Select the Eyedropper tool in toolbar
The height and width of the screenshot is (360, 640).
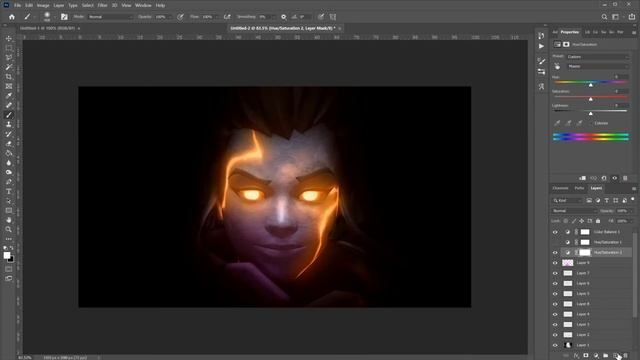(9, 96)
